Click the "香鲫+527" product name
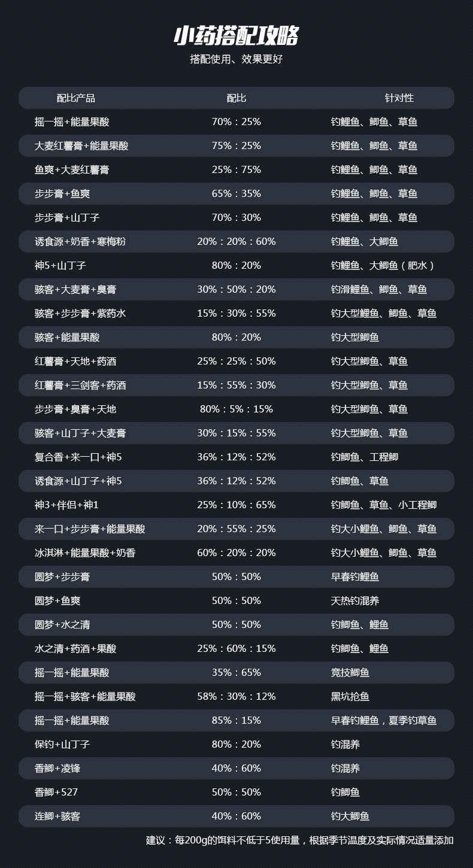 [x=56, y=792]
